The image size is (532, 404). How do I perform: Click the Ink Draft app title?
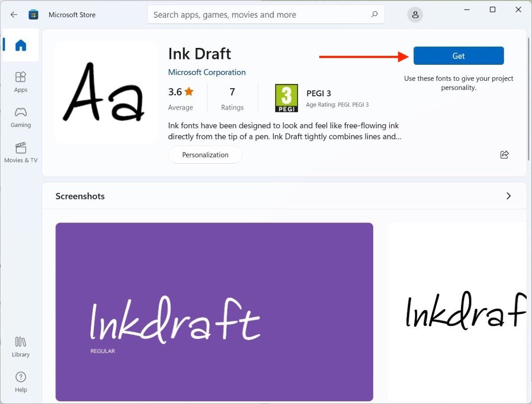tap(199, 54)
